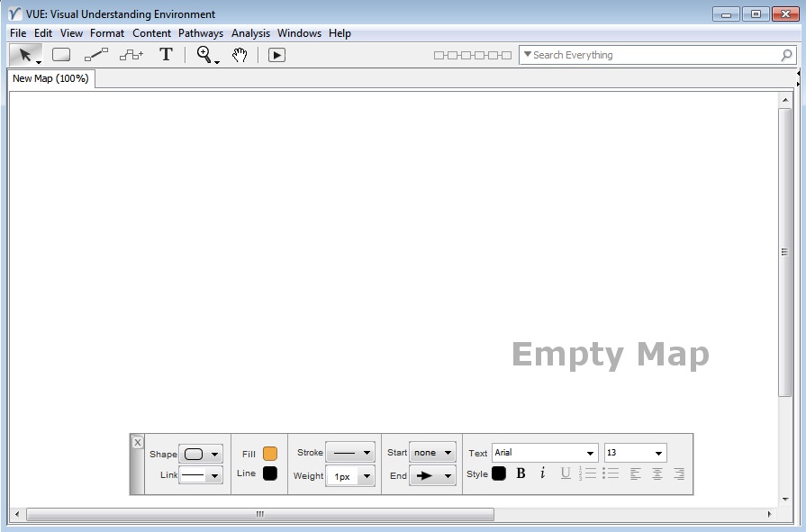Close the formatting palette with its X button
The height and width of the screenshot is (532, 806).
137,442
